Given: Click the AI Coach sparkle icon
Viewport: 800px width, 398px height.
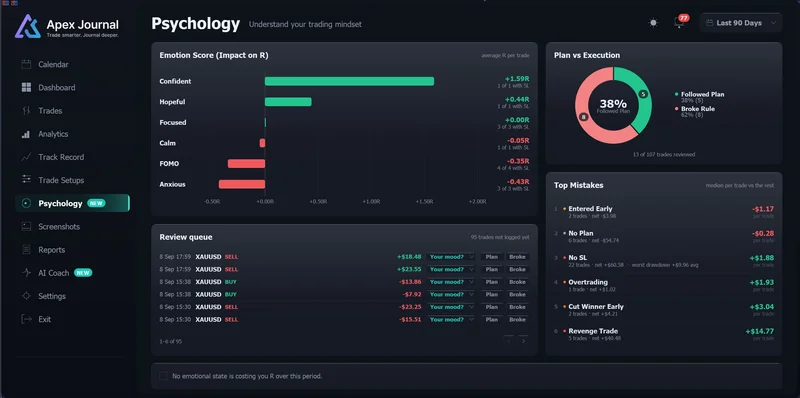Looking at the screenshot, I should (x=27, y=273).
